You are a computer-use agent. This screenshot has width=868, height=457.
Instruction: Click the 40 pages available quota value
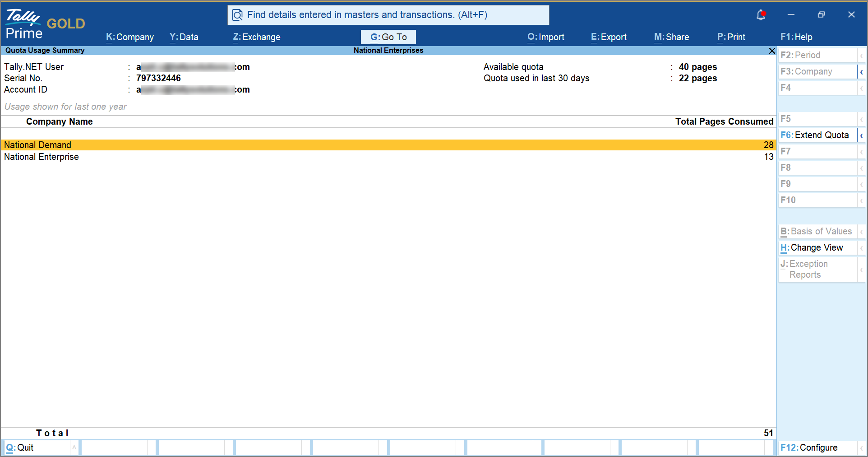click(x=698, y=67)
